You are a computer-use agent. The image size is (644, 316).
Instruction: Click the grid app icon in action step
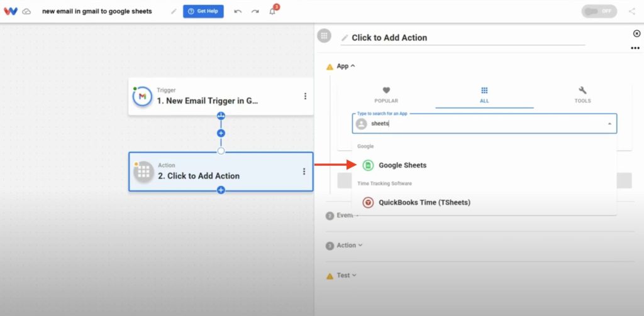pyautogui.click(x=143, y=172)
